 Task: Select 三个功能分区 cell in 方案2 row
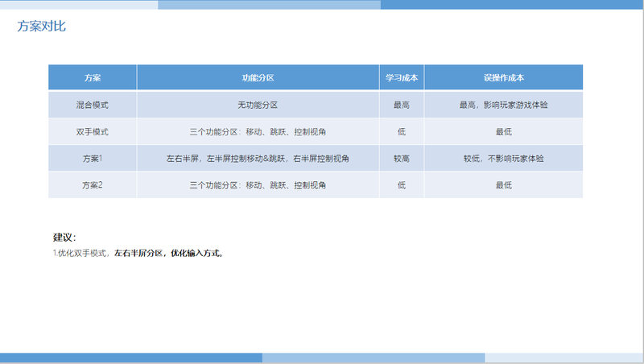coord(258,185)
